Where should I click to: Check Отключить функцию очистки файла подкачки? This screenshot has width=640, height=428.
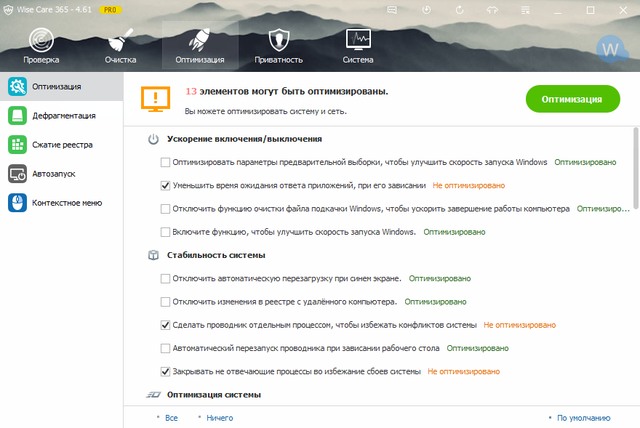(165, 209)
